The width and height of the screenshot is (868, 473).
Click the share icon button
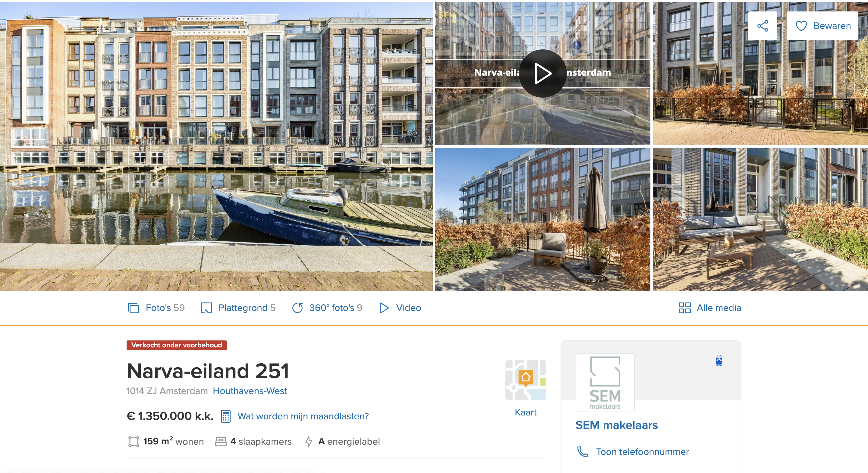[x=763, y=26]
